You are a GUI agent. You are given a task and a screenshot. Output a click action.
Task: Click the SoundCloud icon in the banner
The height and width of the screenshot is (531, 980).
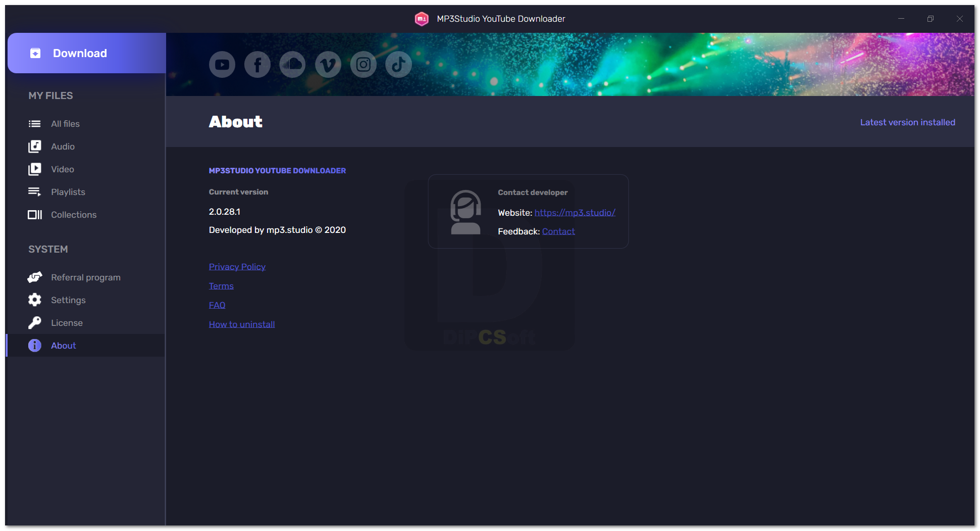tap(292, 65)
